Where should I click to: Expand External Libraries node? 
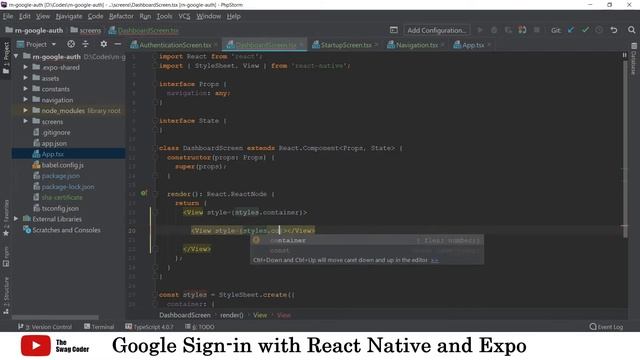point(16,219)
